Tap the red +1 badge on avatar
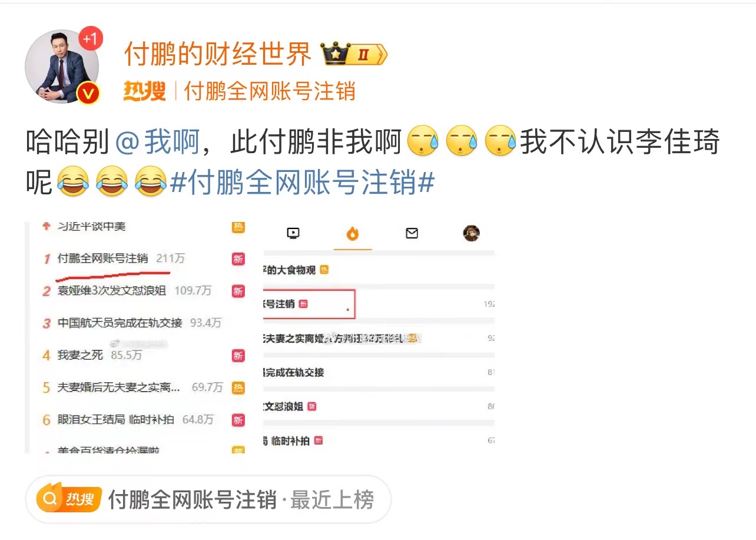 90,39
